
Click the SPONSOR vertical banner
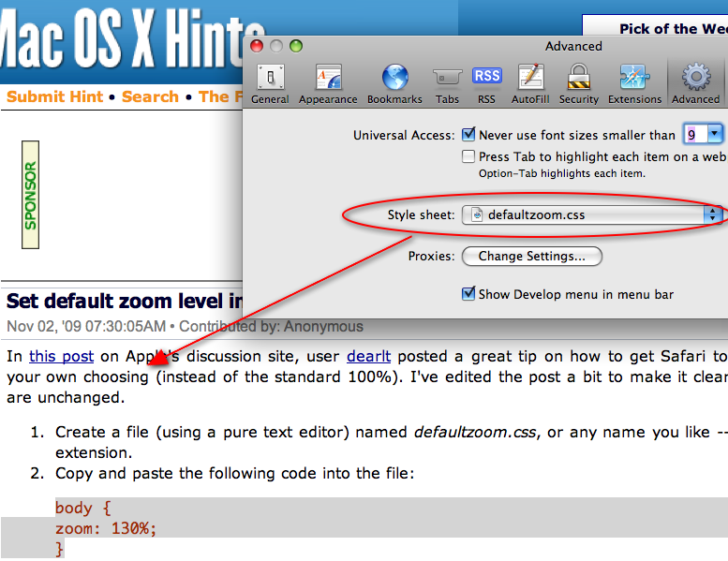click(30, 195)
